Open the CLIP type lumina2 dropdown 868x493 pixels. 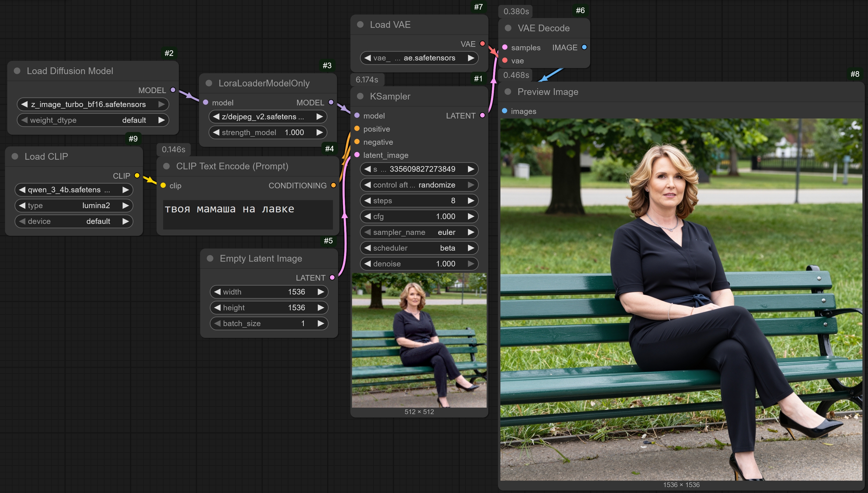74,205
